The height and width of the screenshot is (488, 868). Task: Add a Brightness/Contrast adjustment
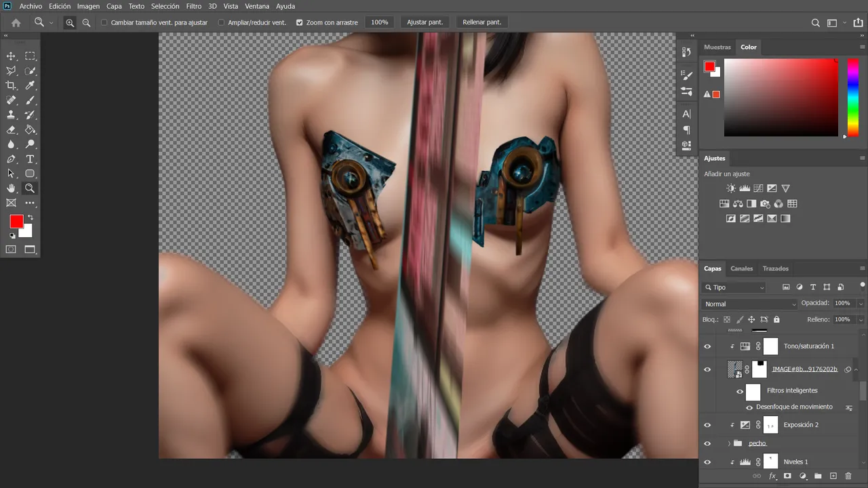pyautogui.click(x=731, y=188)
